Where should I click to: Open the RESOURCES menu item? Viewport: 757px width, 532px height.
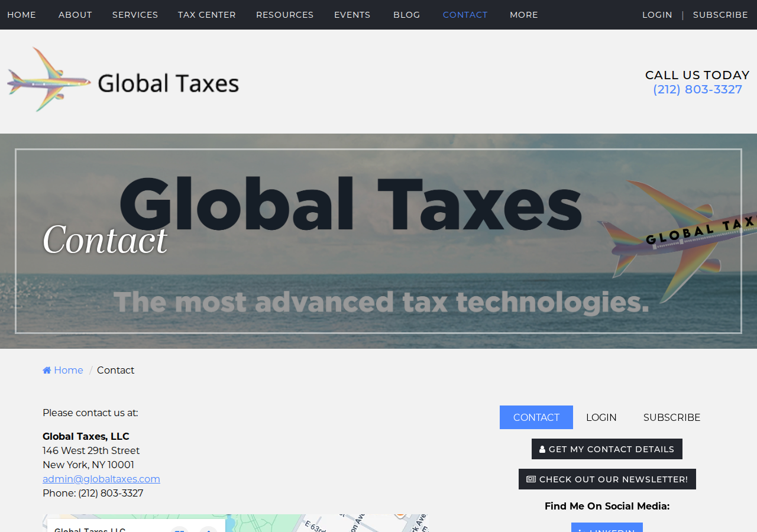[285, 15]
